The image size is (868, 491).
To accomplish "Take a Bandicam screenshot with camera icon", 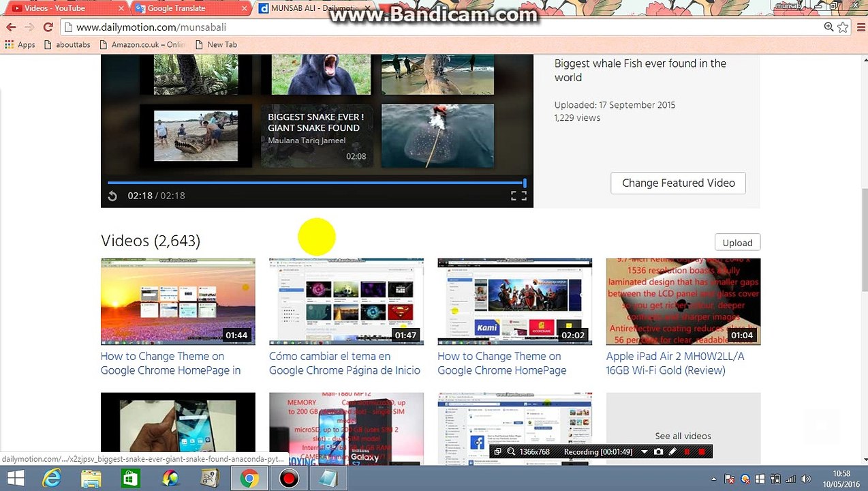I will (658, 451).
